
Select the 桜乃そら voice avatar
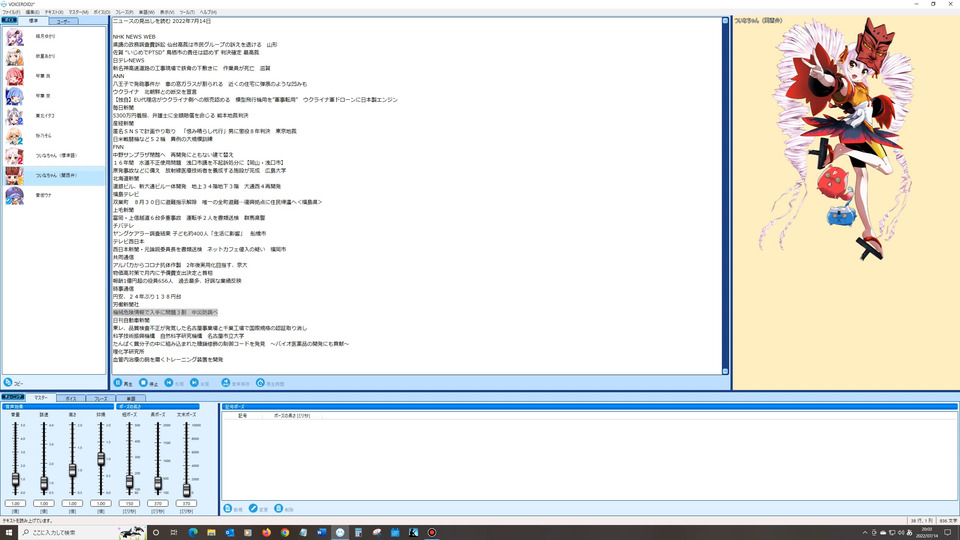pos(14,136)
